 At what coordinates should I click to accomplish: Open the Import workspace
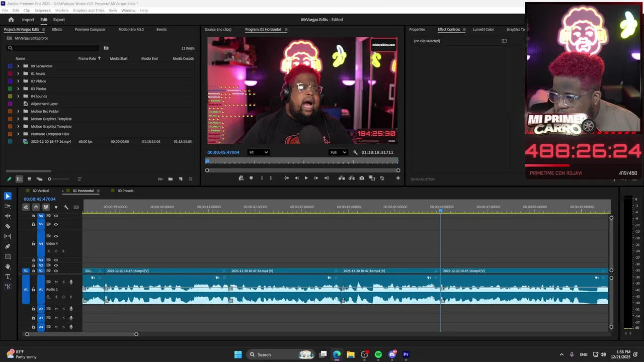[x=28, y=20]
